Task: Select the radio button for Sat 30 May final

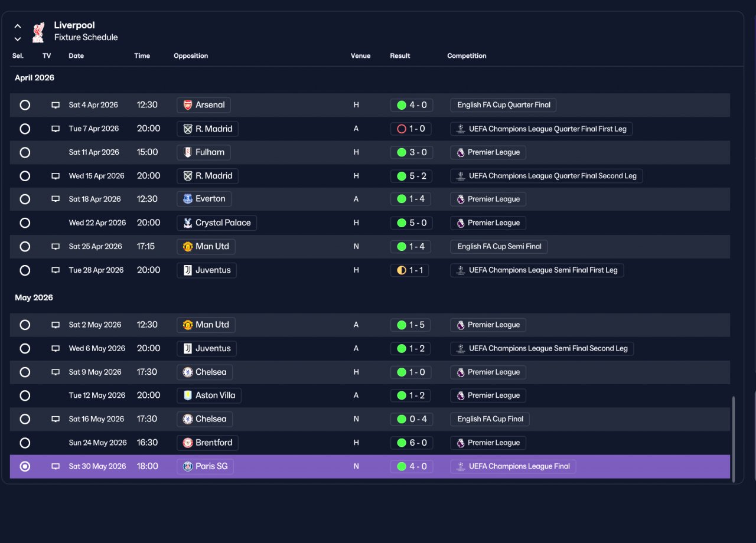Action: click(x=25, y=466)
